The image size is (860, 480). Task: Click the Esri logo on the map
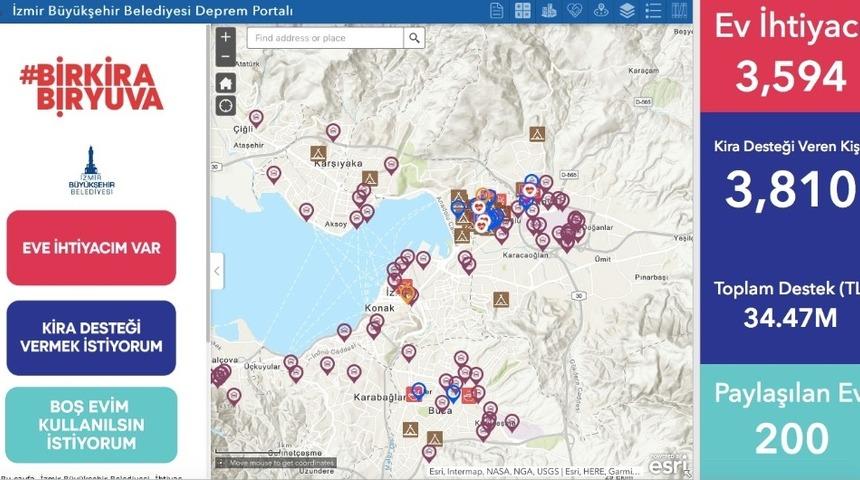coord(668,465)
